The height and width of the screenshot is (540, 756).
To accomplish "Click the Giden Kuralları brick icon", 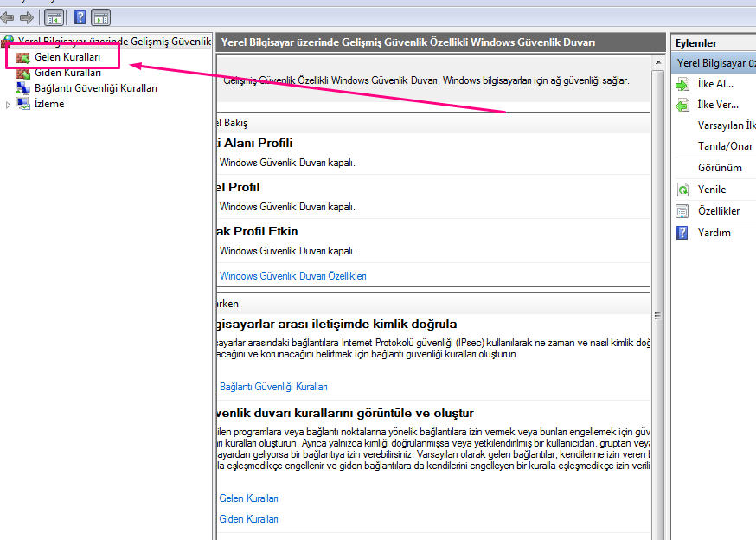I will pos(23,73).
